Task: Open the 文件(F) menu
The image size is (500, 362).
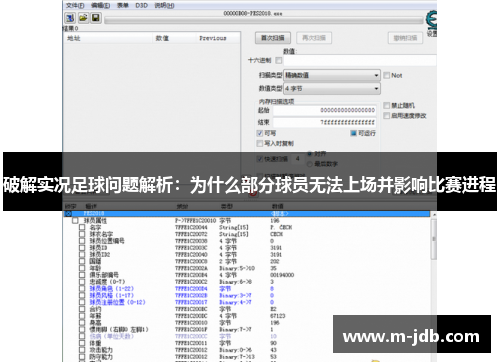Action: (x=75, y=5)
